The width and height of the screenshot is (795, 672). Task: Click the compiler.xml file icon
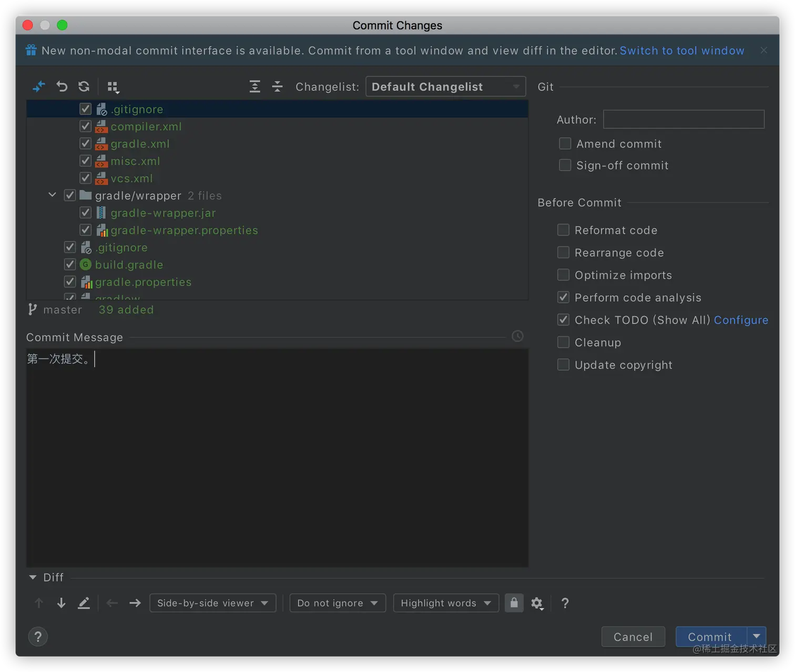click(x=101, y=127)
